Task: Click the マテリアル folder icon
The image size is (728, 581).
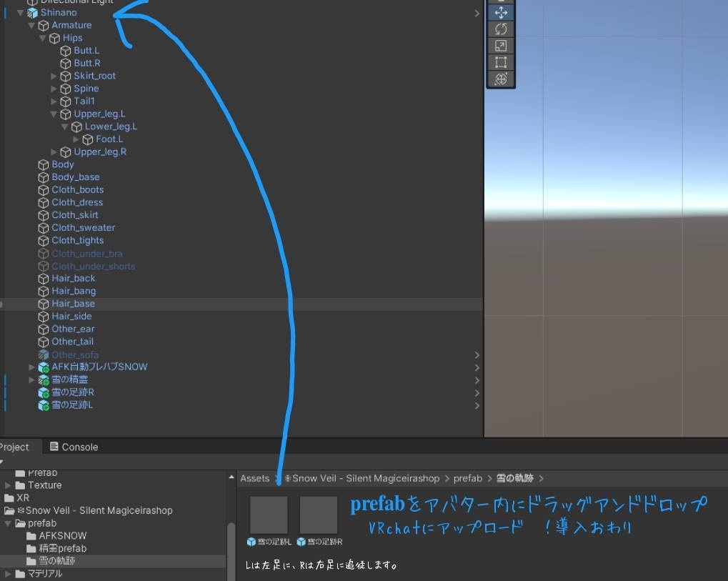Action: 21,574
